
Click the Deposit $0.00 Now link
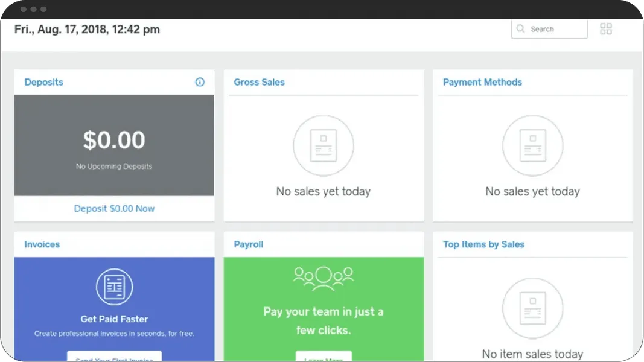pos(114,208)
